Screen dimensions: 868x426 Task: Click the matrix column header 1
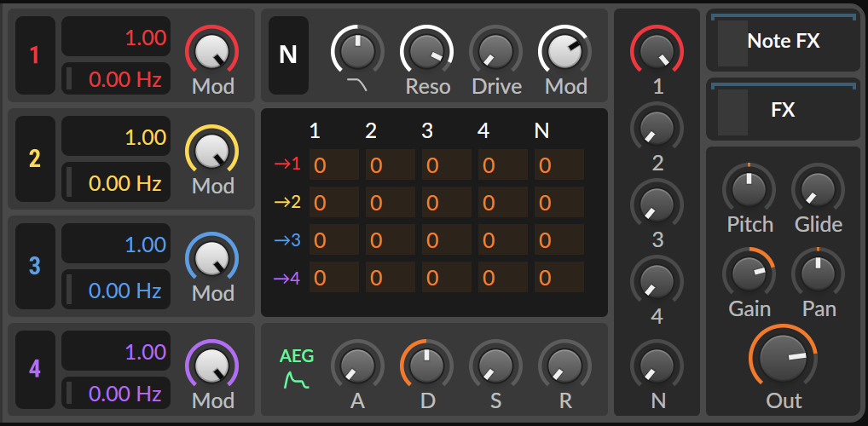coord(315,130)
